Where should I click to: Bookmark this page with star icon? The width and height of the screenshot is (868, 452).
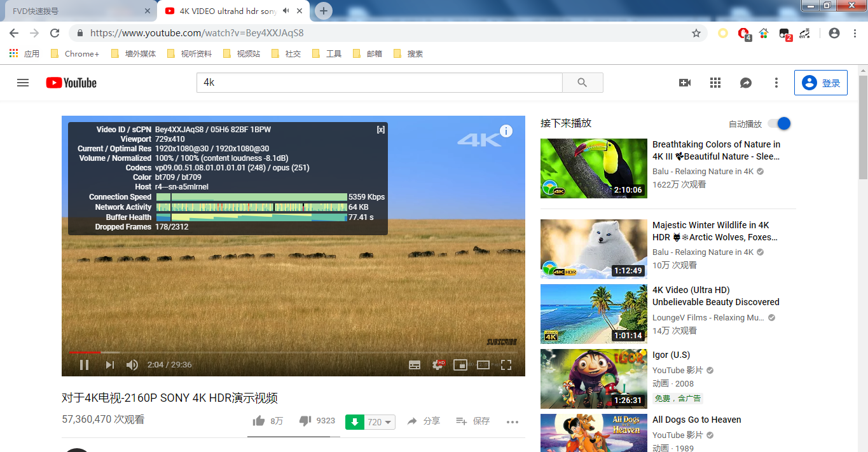pyautogui.click(x=696, y=33)
